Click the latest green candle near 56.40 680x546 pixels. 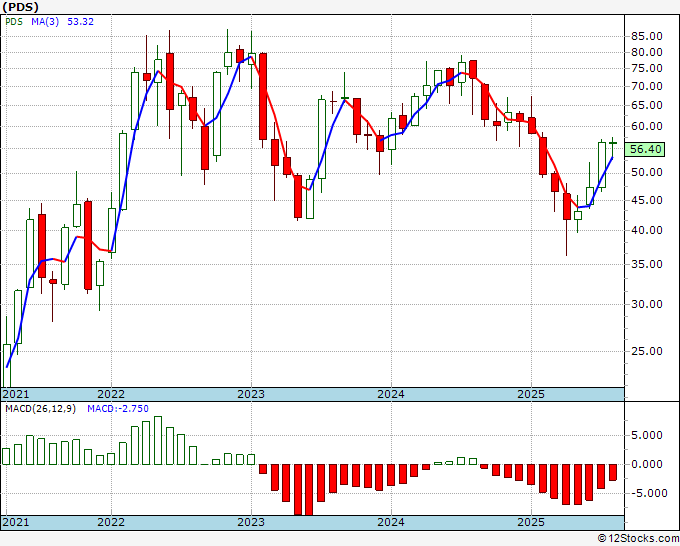pos(613,143)
